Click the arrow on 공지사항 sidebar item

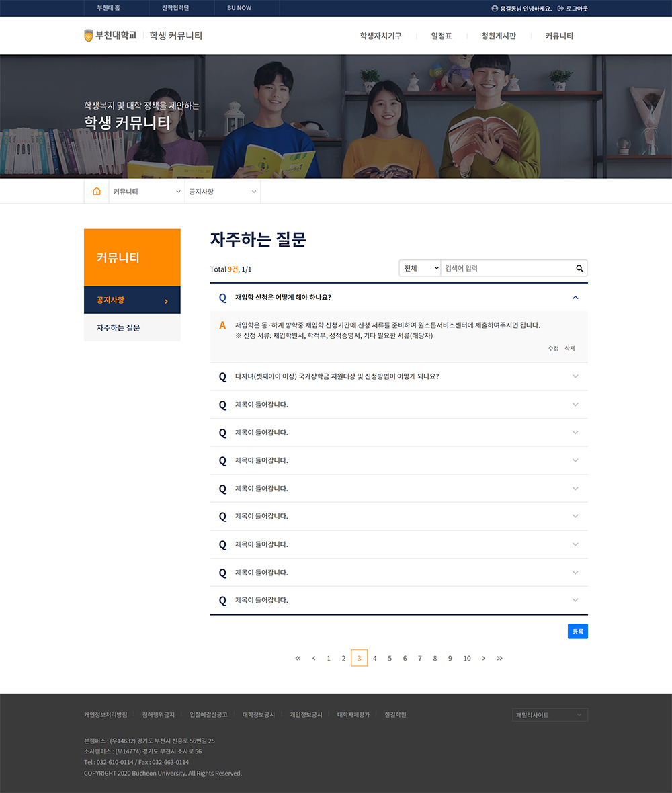coord(167,302)
